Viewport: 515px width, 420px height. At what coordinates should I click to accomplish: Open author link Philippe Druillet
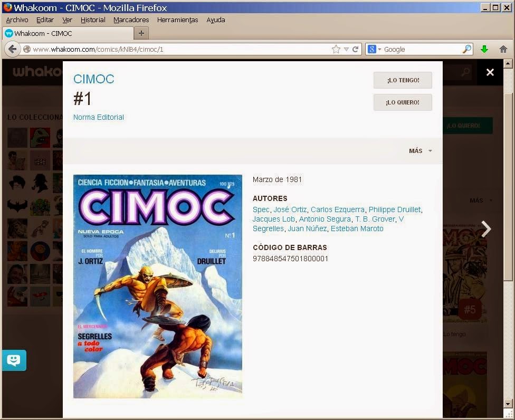coord(395,209)
